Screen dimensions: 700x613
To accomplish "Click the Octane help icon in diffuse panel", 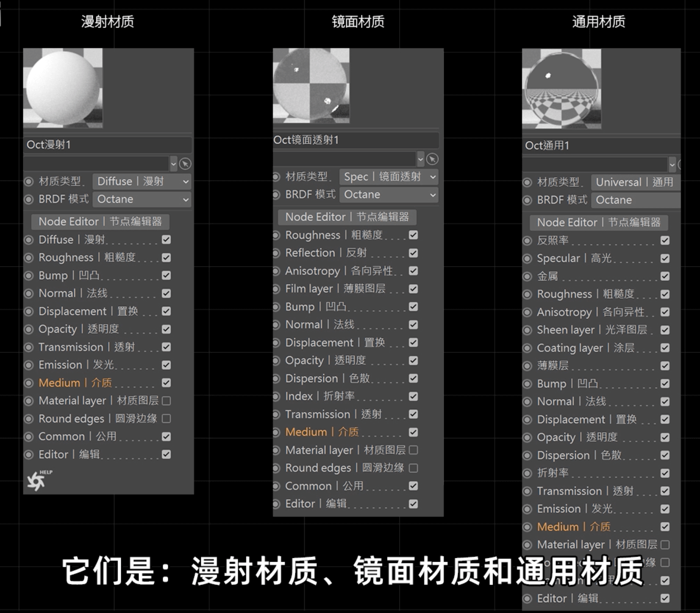I will point(39,480).
